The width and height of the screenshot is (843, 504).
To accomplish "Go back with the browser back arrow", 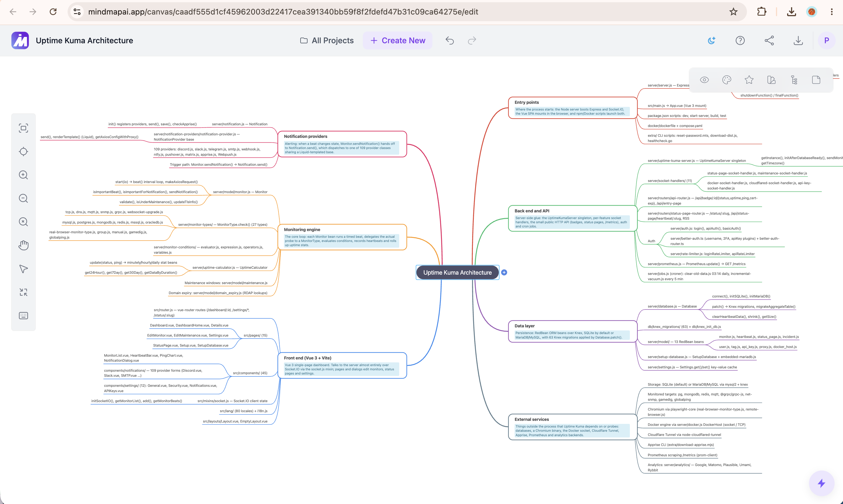I will 13,12.
